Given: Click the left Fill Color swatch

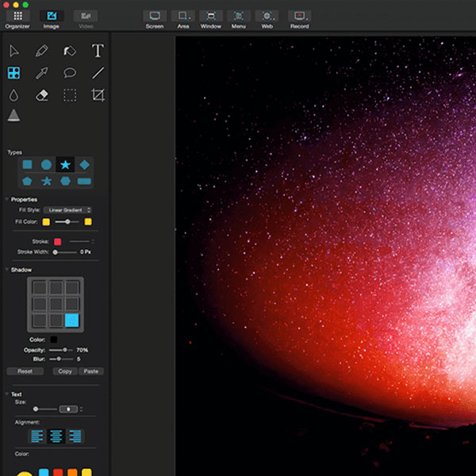Looking at the screenshot, I should point(46,222).
